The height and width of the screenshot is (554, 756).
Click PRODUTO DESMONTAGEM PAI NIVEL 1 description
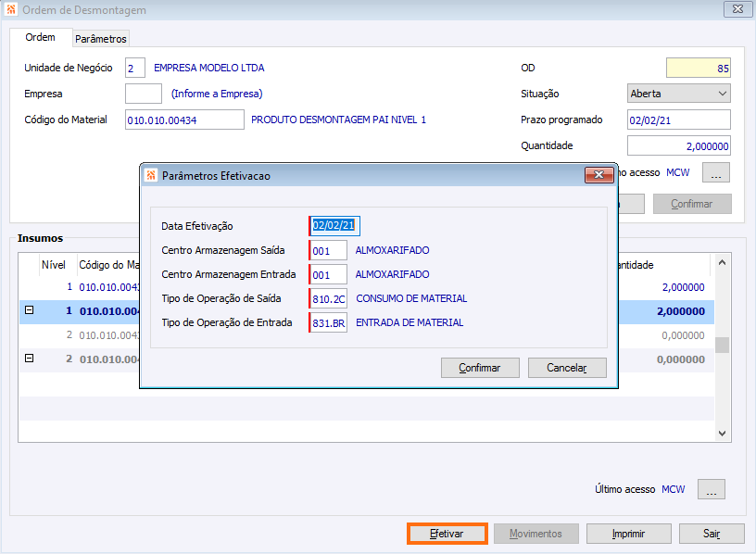coord(338,120)
